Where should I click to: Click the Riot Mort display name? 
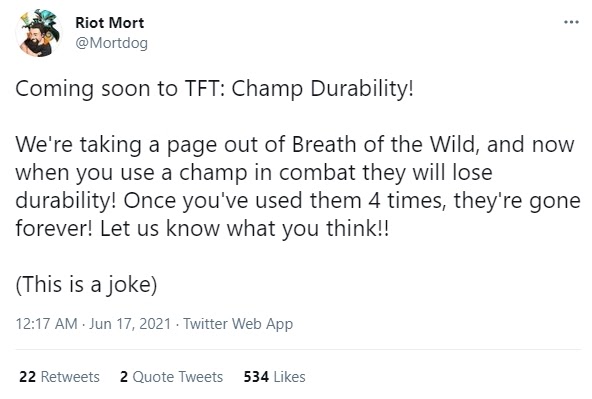(x=109, y=23)
